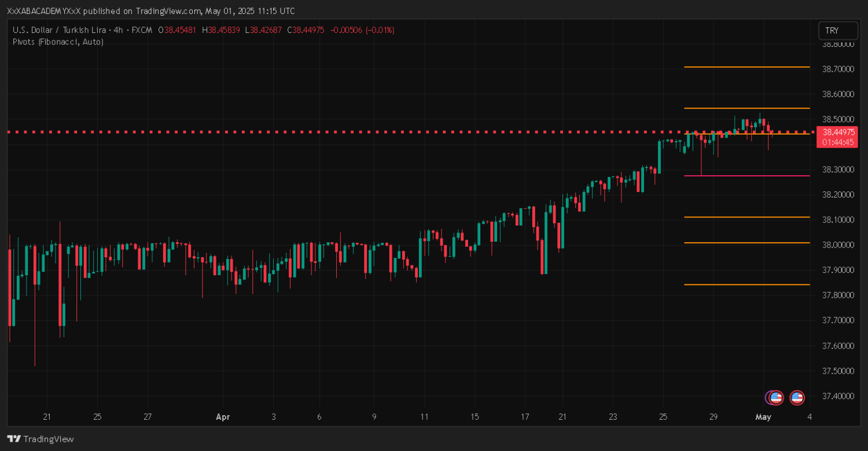This screenshot has height=451, width=868.
Task: Select the orange pivot line near 38.10
Action: tap(746, 217)
